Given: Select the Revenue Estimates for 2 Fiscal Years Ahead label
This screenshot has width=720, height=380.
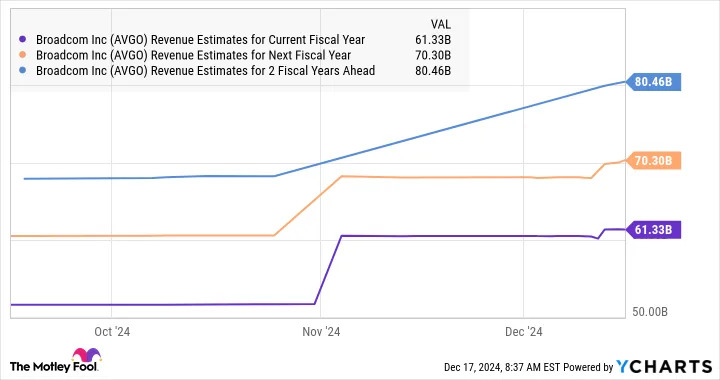Looking at the screenshot, I should point(205,71).
